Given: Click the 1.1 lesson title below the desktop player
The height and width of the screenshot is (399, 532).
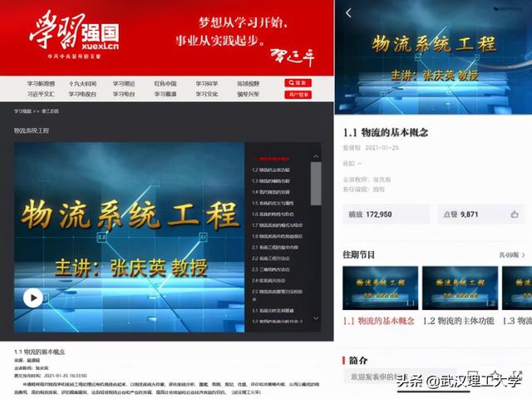Looking at the screenshot, I should click(x=39, y=352).
